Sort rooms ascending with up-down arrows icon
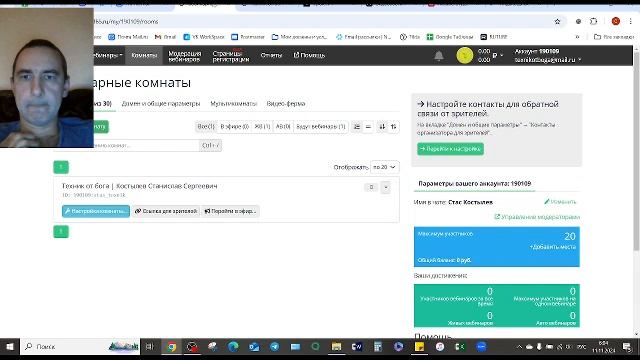640x360 pixels. coord(393,127)
